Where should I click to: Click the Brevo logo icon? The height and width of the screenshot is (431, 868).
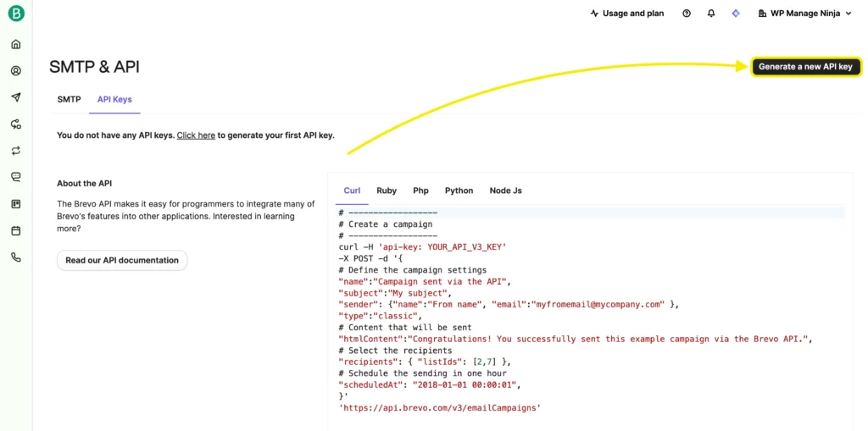(x=16, y=14)
